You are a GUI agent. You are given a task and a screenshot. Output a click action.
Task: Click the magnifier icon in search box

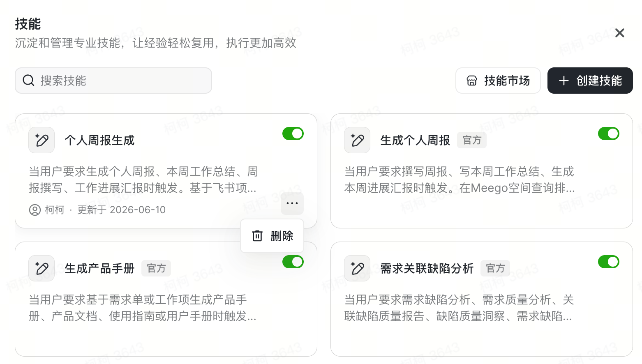pos(28,80)
